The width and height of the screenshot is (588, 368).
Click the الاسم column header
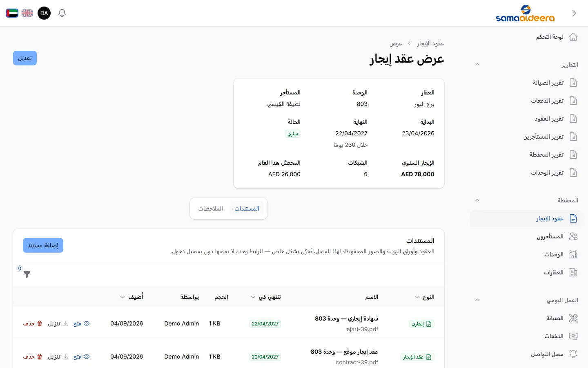(x=372, y=297)
